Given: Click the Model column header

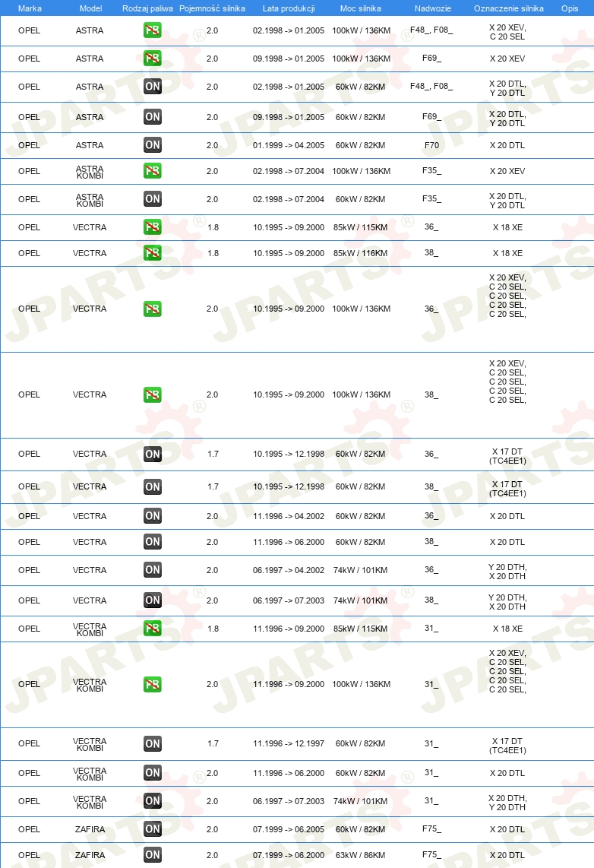Looking at the screenshot, I should 90,8.
